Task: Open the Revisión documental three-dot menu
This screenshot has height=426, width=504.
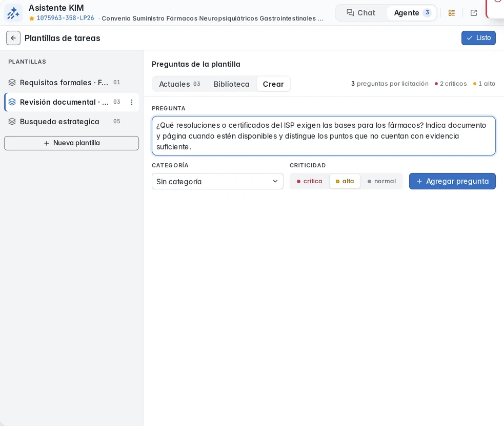Action: [x=131, y=102]
